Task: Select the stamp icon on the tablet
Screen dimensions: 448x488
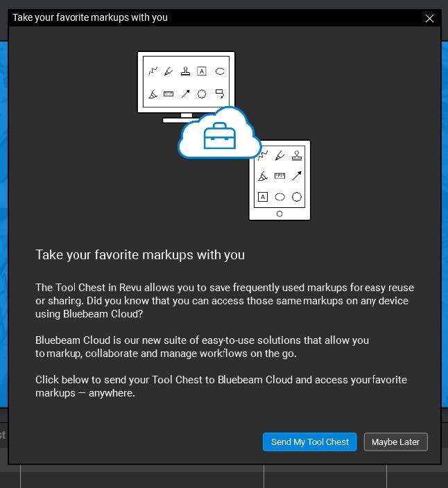Action: click(x=297, y=155)
